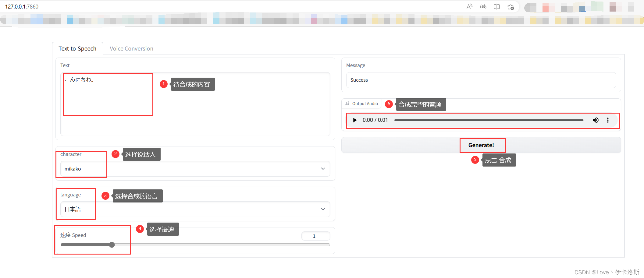This screenshot has width=644, height=278.
Task: Click the mikako character selection field
Action: 195,169
